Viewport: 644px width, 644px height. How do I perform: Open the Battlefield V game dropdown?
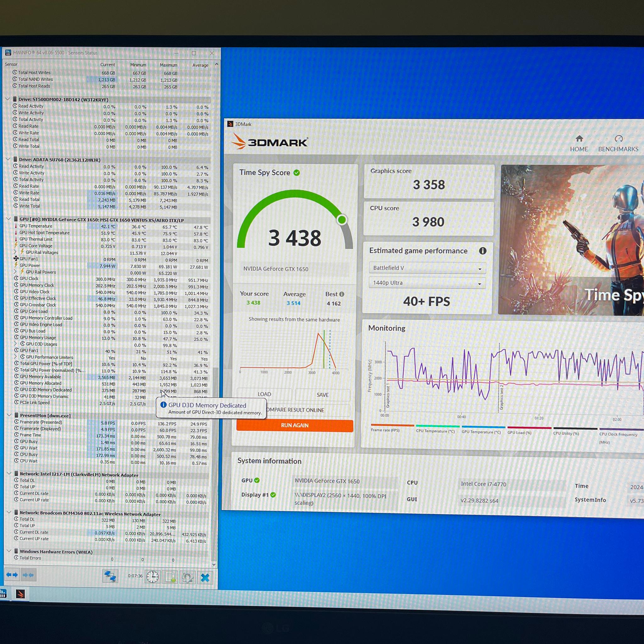pyautogui.click(x=427, y=268)
